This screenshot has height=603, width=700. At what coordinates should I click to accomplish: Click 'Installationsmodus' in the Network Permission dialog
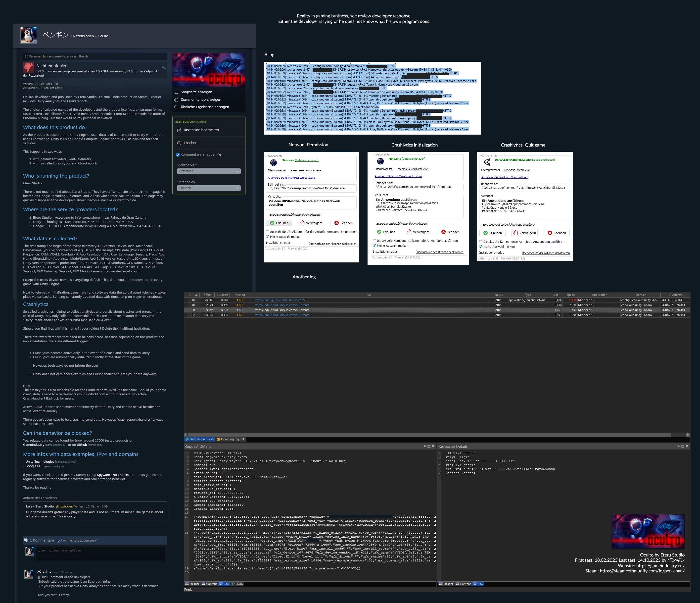pos(278,243)
